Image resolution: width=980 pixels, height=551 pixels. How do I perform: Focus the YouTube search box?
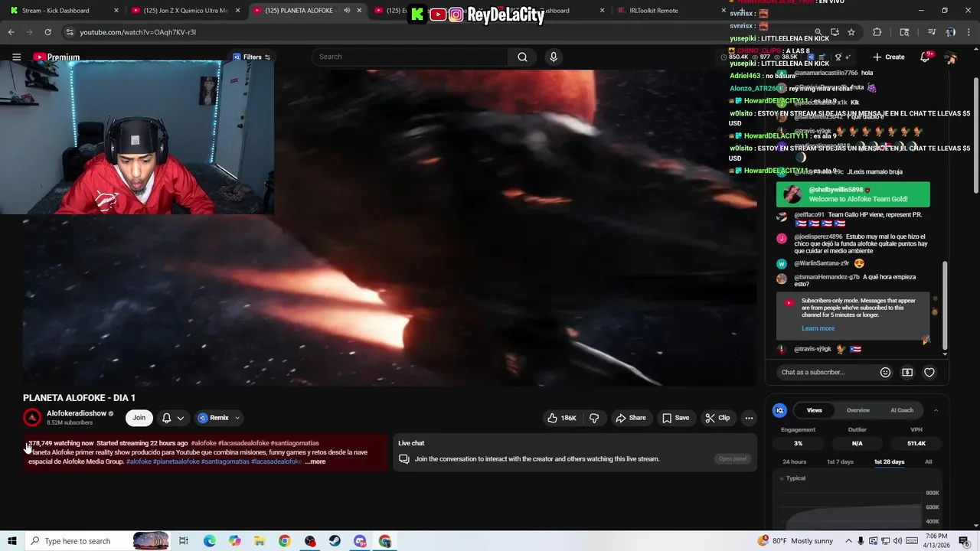tap(411, 57)
